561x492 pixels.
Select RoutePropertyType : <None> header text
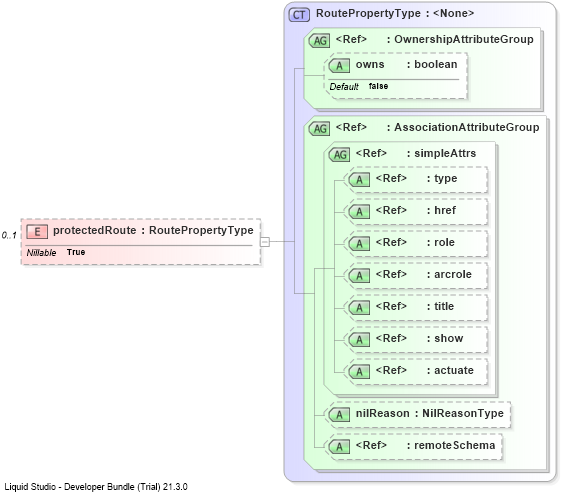395,13
